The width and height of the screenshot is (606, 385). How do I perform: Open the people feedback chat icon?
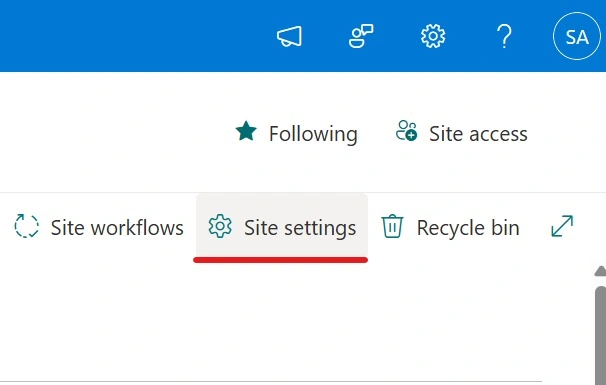[x=361, y=36]
